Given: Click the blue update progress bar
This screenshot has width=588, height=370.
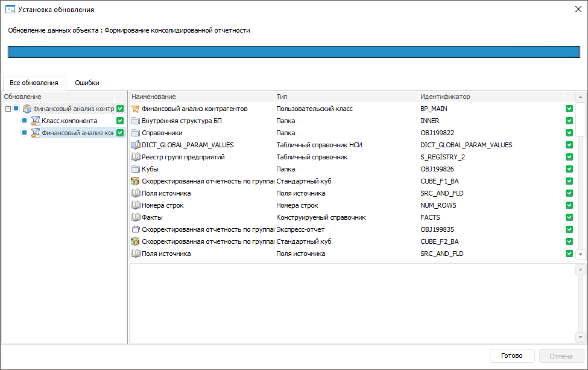Looking at the screenshot, I should pos(294,51).
